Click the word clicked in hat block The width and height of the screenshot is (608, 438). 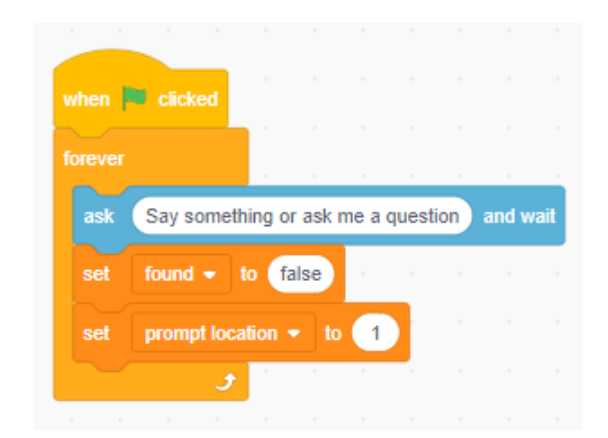click(188, 99)
